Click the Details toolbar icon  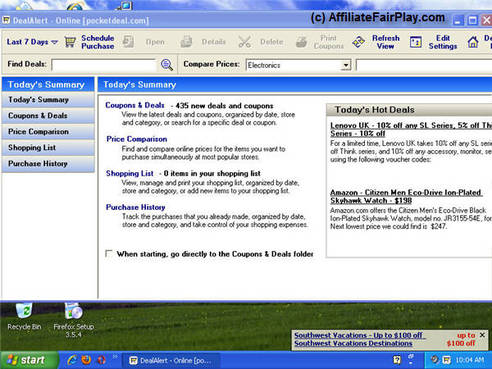(x=186, y=42)
